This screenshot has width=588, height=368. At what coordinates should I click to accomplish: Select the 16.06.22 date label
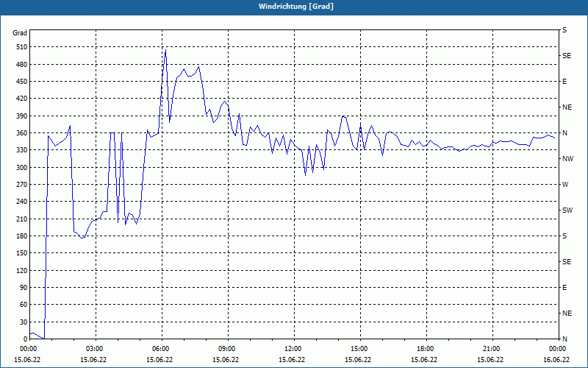[556, 360]
